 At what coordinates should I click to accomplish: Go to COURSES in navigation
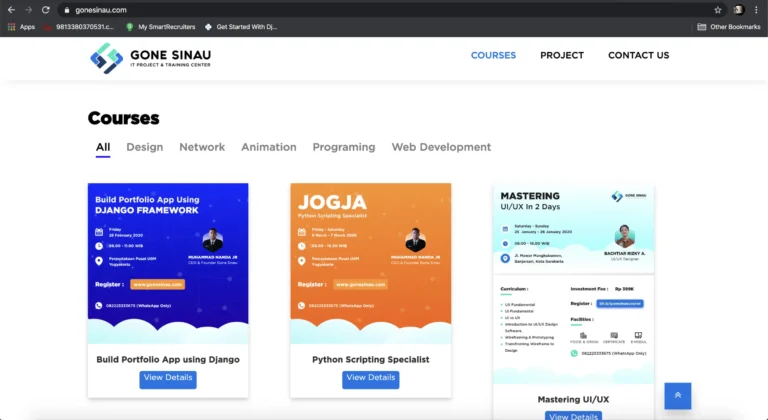pyautogui.click(x=493, y=55)
